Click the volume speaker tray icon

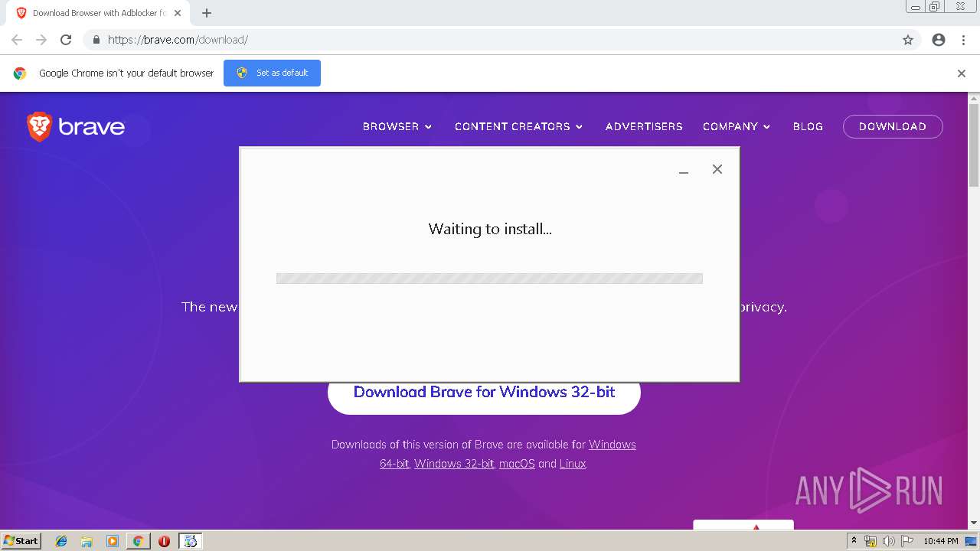point(888,541)
